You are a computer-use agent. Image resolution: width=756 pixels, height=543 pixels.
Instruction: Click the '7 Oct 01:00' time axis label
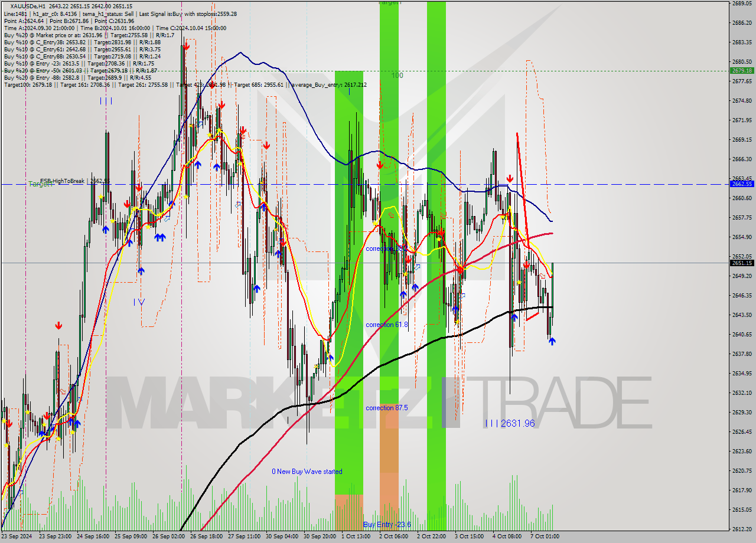(x=545, y=537)
